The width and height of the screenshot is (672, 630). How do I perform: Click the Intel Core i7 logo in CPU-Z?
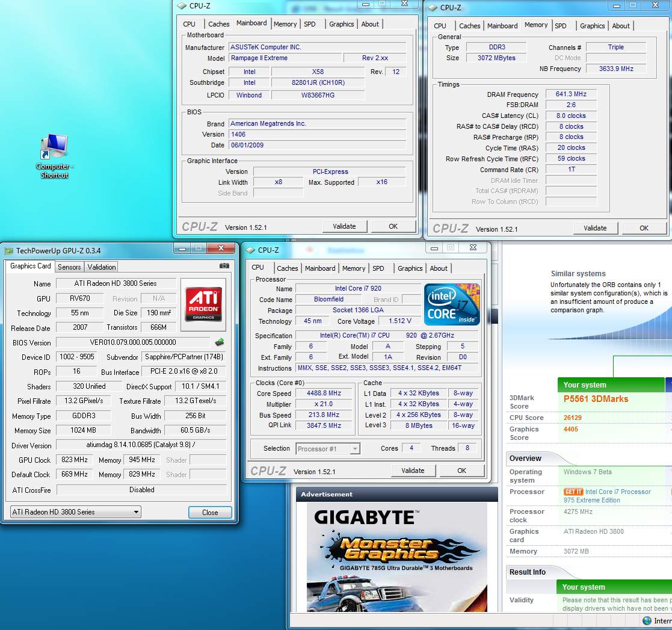pos(452,304)
